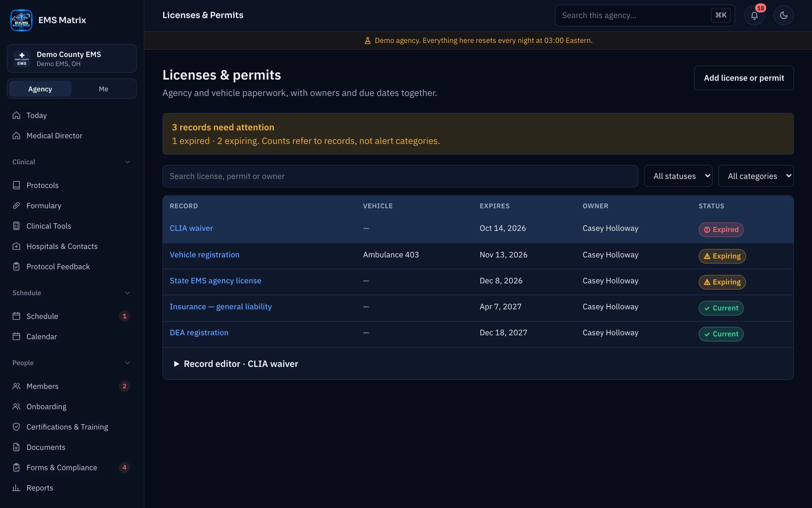Open Forms & Compliance page
The image size is (812, 508).
71,467
